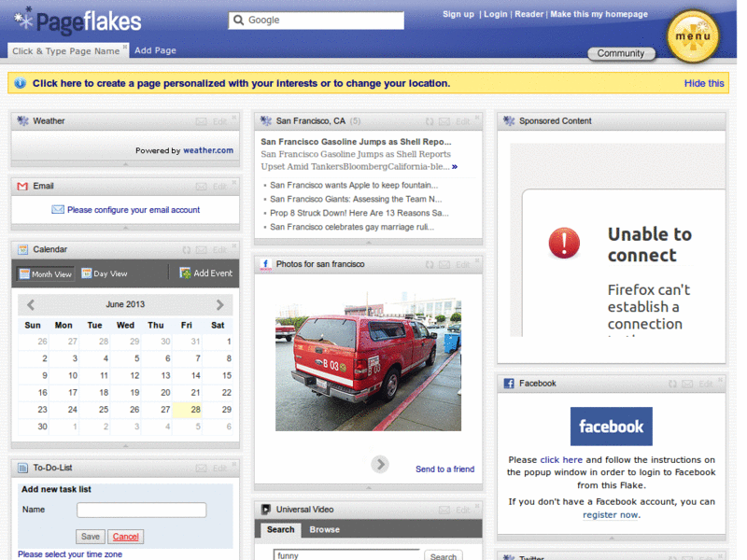Click the To-Do-List header icon
Image resolution: width=747 pixels, height=560 pixels.
click(x=22, y=469)
